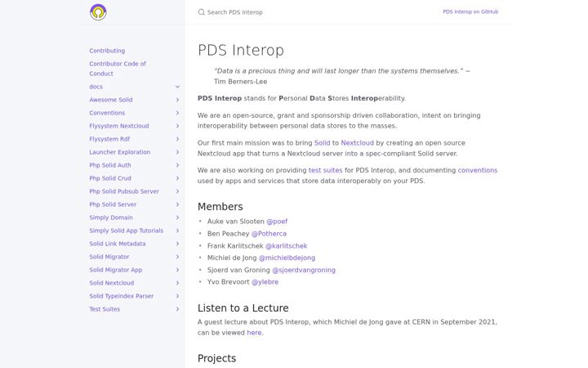
Task: Click the PDS Interop logo icon
Action: tap(98, 12)
